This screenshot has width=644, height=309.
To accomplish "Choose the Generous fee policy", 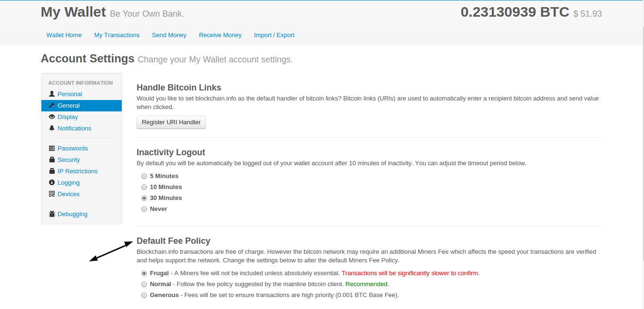I will 144,295.
